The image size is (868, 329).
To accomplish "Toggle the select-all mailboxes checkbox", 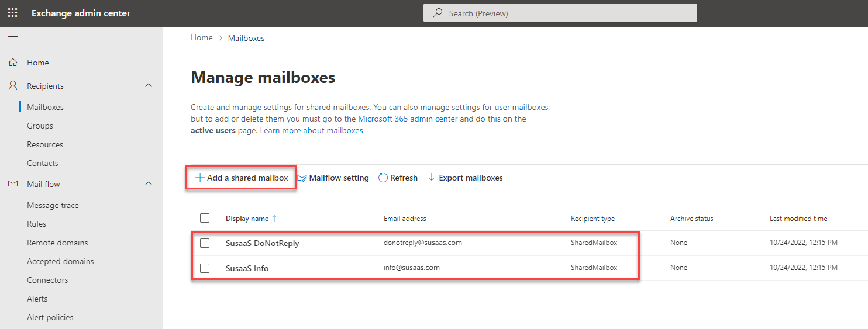I will click(x=205, y=218).
